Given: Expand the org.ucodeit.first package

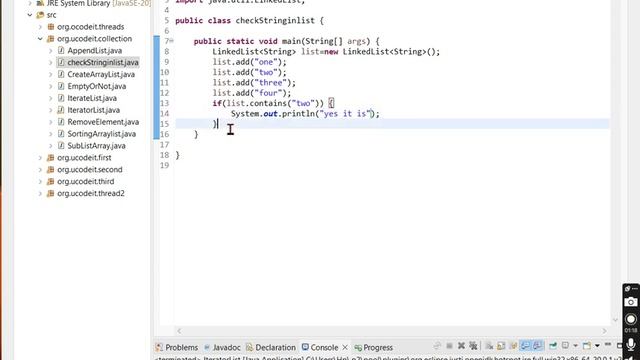Looking at the screenshot, I should coord(40,158).
